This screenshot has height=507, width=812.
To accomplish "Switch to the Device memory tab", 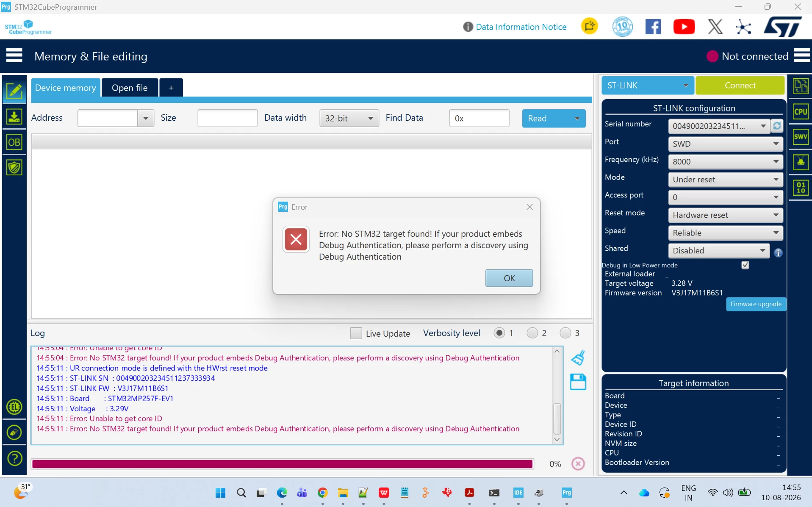I will [65, 88].
